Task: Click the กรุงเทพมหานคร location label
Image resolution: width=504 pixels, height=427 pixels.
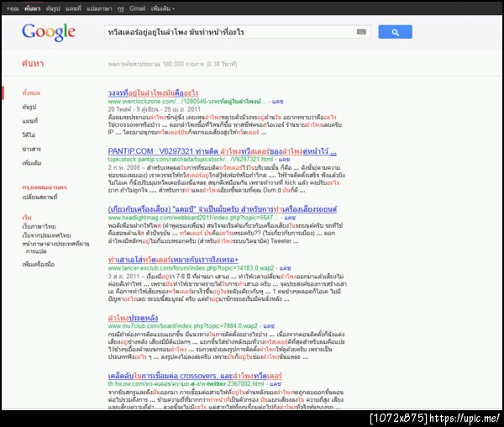Action: tap(45, 187)
